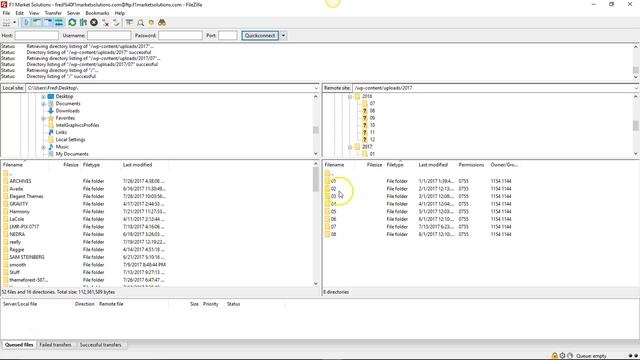Click the Music note icon in local tree
Viewport: 640px width, 360px height.
coord(51,147)
